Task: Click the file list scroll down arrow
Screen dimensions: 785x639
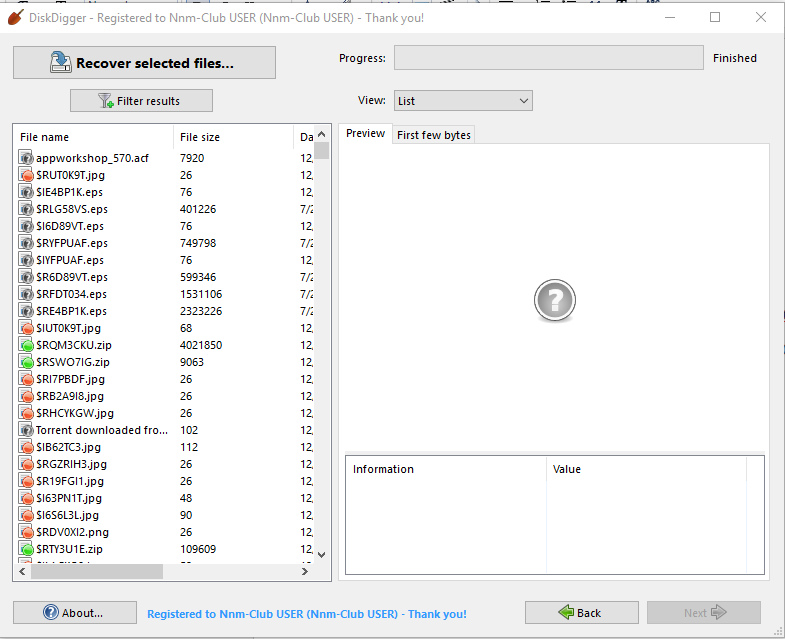Action: pos(321,554)
